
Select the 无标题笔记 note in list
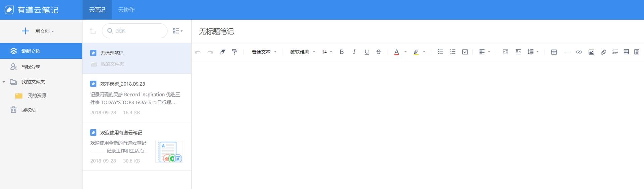[x=137, y=58]
